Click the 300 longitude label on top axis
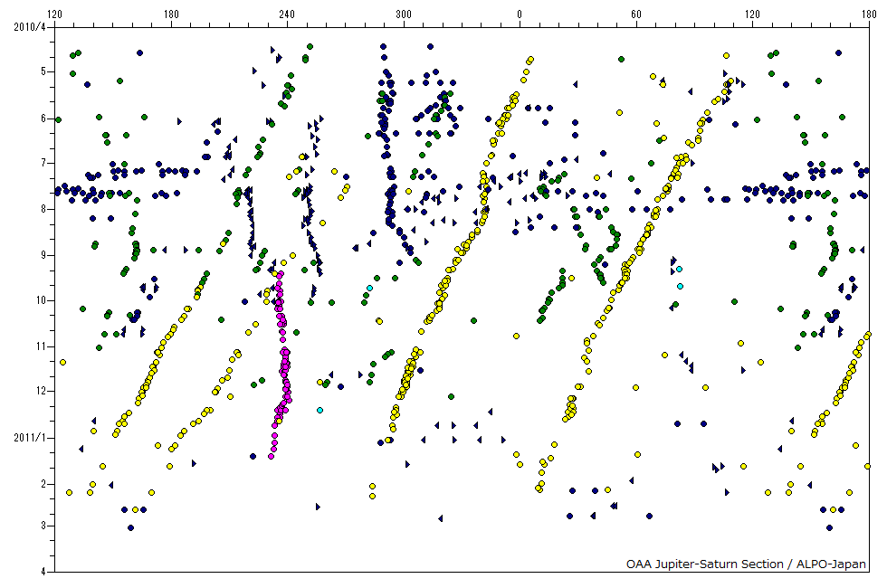The height and width of the screenshot is (588, 887). pyautogui.click(x=404, y=14)
